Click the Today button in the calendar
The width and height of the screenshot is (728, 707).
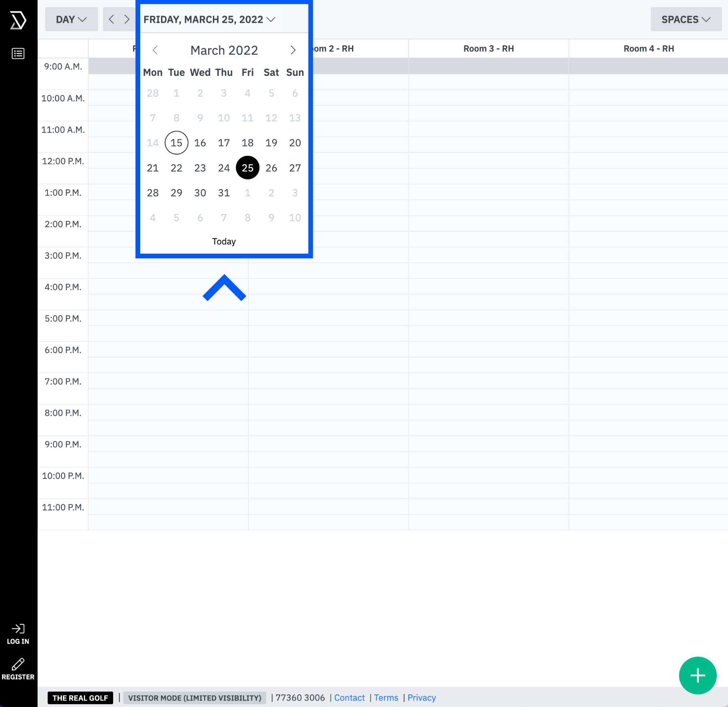click(x=223, y=241)
